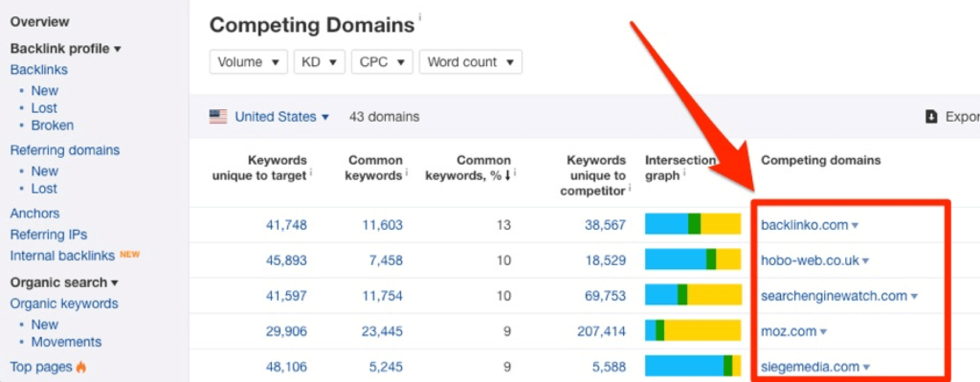Open the Anchors report
The width and height of the screenshot is (980, 382).
pos(34,213)
